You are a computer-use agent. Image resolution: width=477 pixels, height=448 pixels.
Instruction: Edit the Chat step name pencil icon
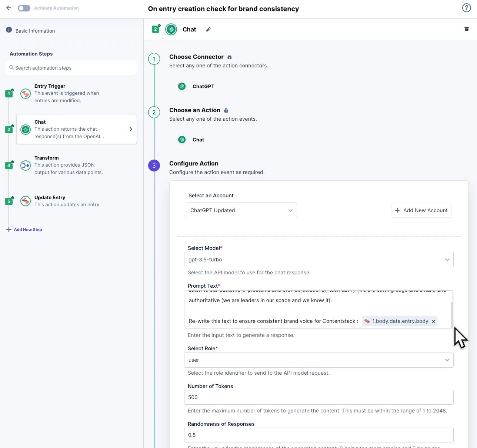click(209, 29)
